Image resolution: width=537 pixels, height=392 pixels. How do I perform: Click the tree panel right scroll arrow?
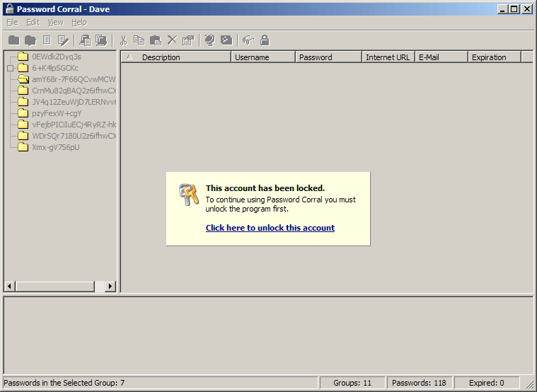(x=110, y=286)
